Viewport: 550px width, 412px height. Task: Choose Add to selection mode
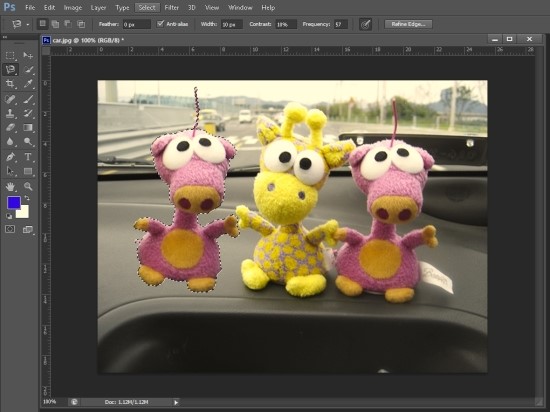point(55,24)
